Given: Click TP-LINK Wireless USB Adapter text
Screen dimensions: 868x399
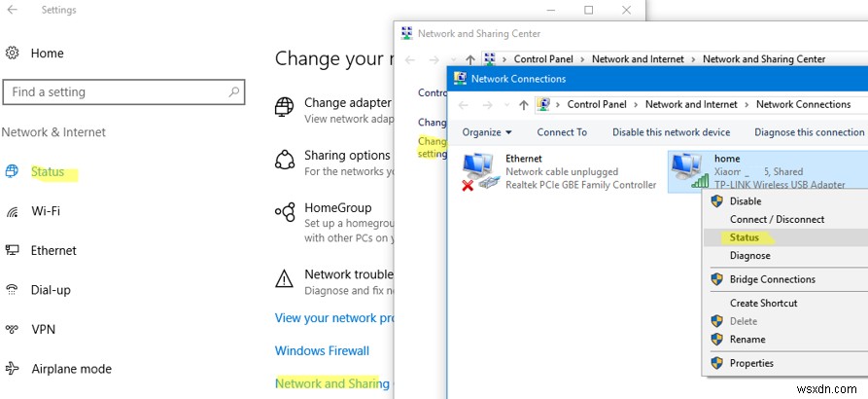Looking at the screenshot, I should pyautogui.click(x=780, y=185).
